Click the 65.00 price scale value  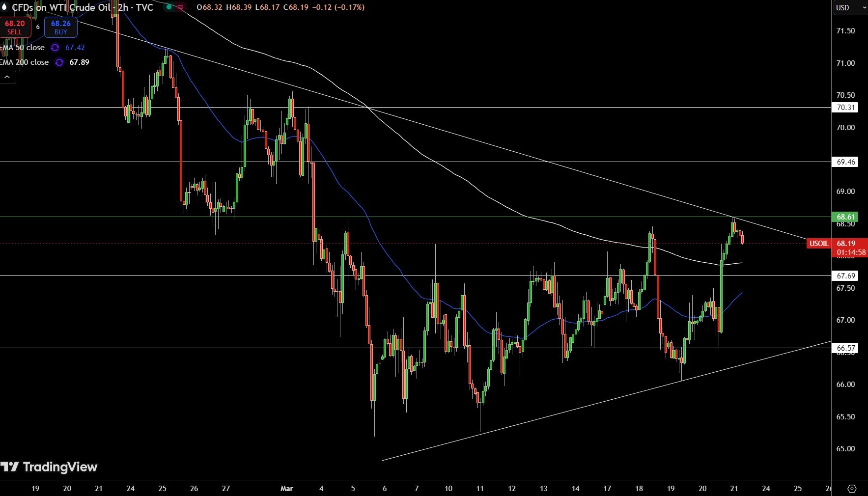coord(845,449)
